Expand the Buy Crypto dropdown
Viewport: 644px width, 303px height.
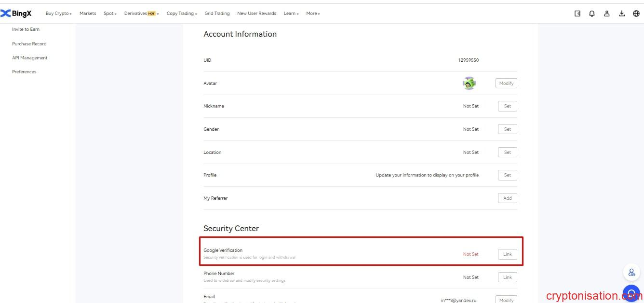pyautogui.click(x=58, y=14)
